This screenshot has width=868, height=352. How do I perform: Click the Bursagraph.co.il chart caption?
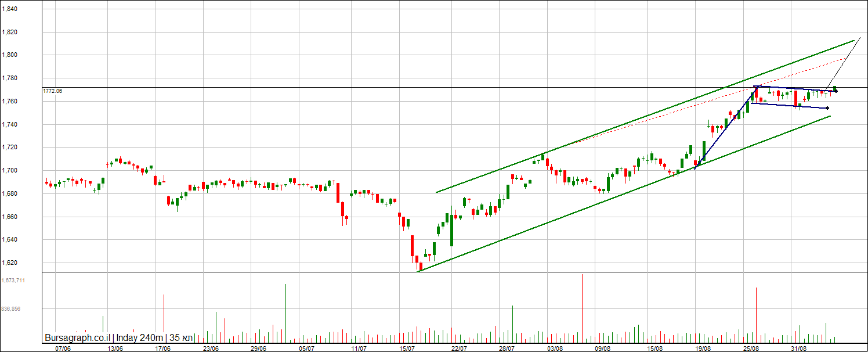click(119, 337)
